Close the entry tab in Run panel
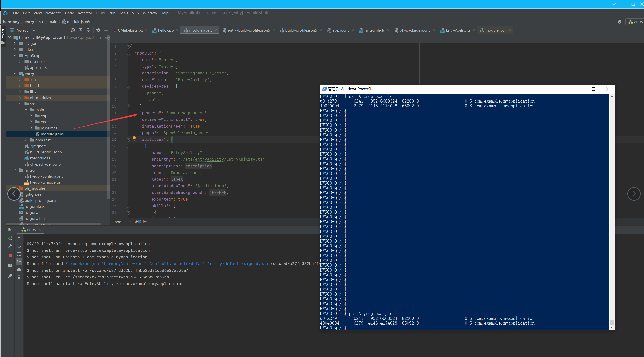644x357 pixels. tap(40, 230)
